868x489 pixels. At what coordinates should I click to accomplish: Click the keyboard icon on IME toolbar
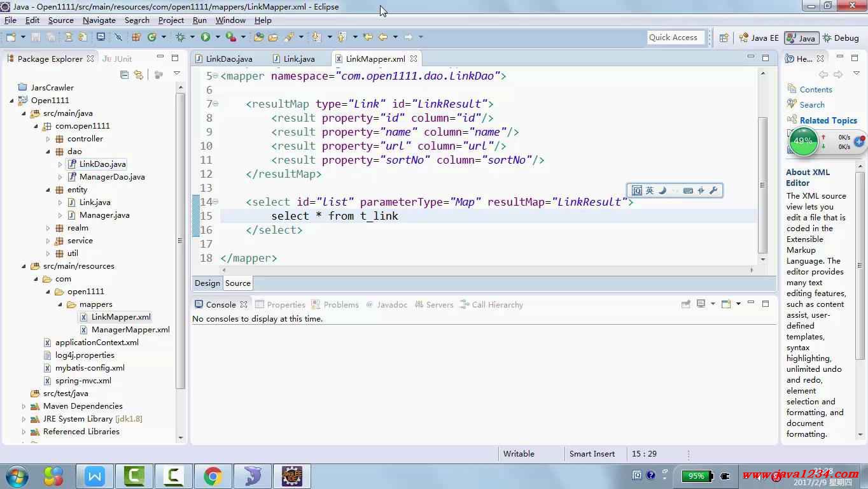[688, 190]
